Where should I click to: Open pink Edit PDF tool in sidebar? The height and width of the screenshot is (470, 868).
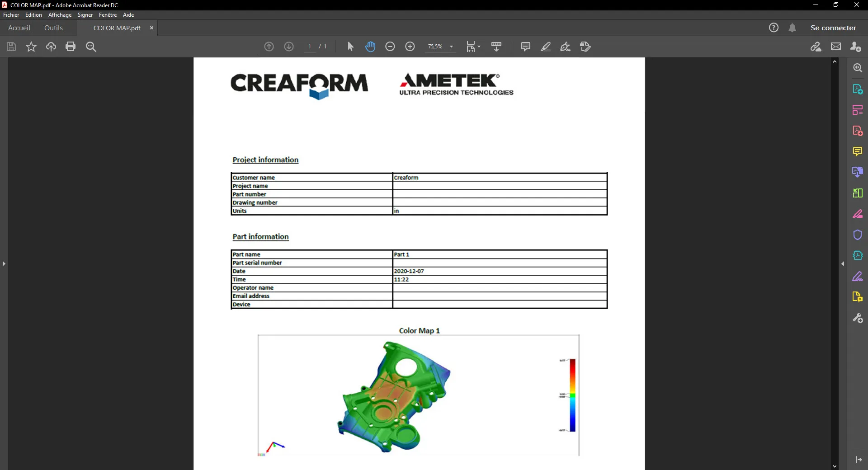click(x=858, y=214)
